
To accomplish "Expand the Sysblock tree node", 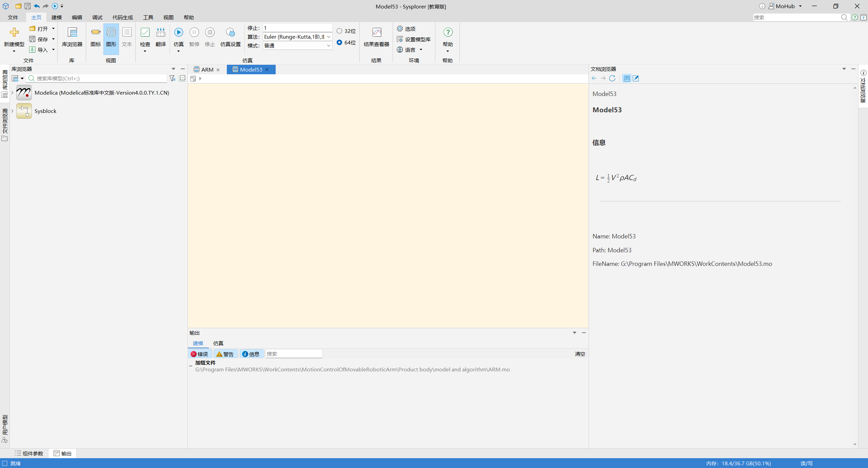I will pyautogui.click(x=12, y=111).
